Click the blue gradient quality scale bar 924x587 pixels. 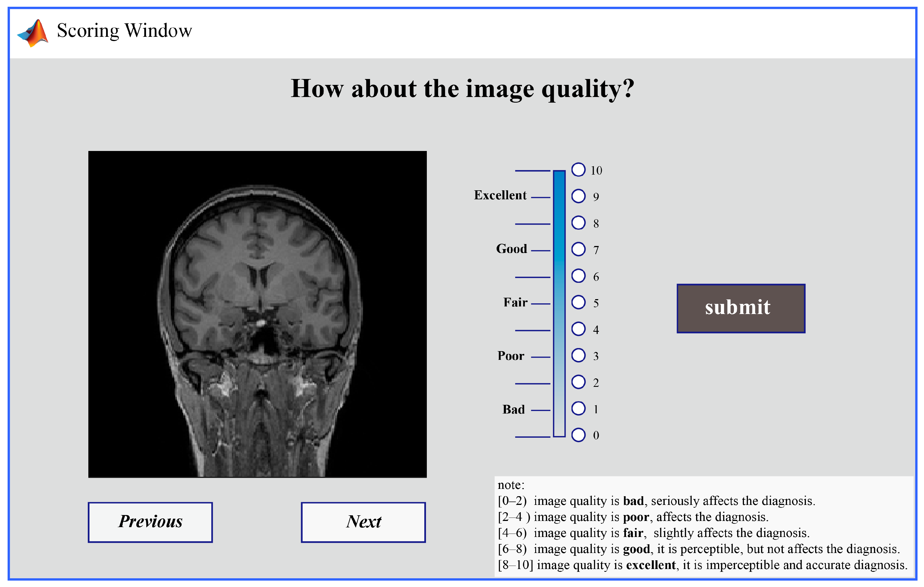click(559, 304)
